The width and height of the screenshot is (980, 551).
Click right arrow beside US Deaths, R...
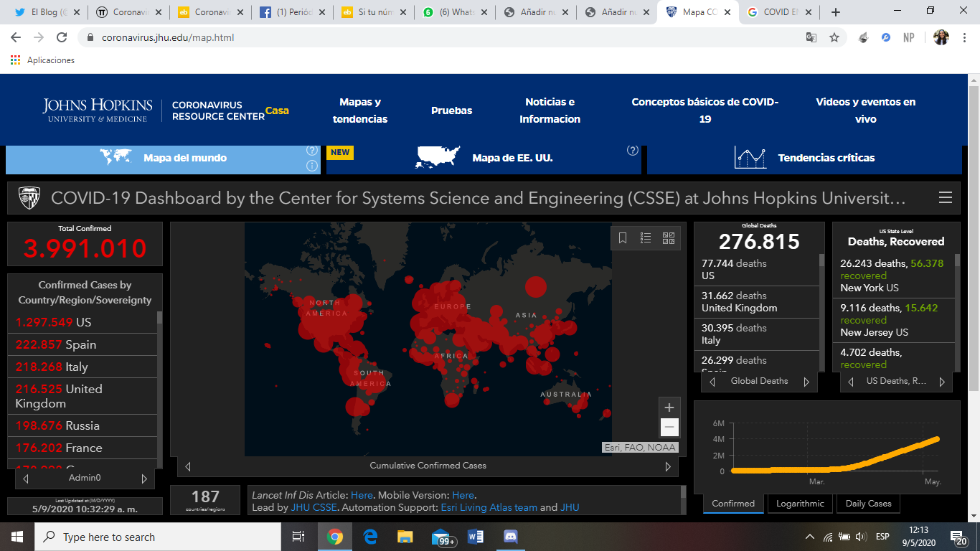pyautogui.click(x=942, y=382)
